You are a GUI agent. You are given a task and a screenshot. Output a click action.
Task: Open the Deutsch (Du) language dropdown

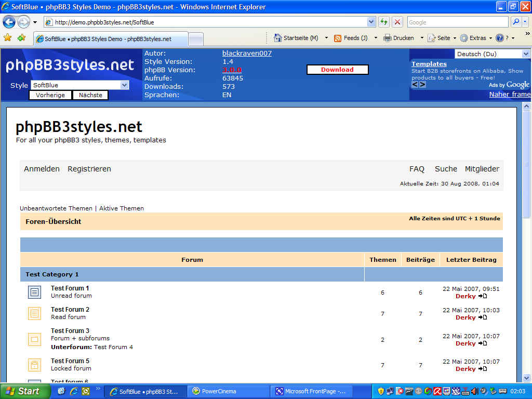click(492, 54)
